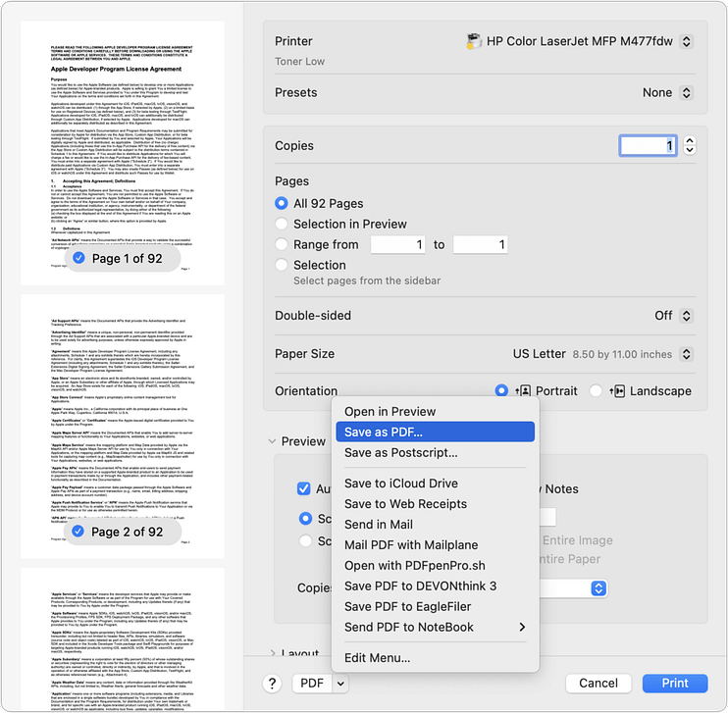The image size is (728, 713).
Task: Select Selection in Preview radio button
Action: pyautogui.click(x=281, y=224)
